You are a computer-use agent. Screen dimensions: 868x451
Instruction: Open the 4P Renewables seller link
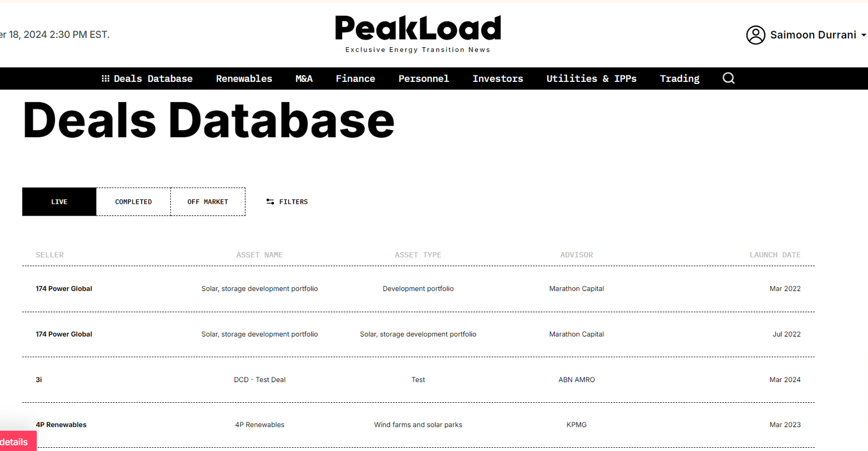tap(61, 424)
